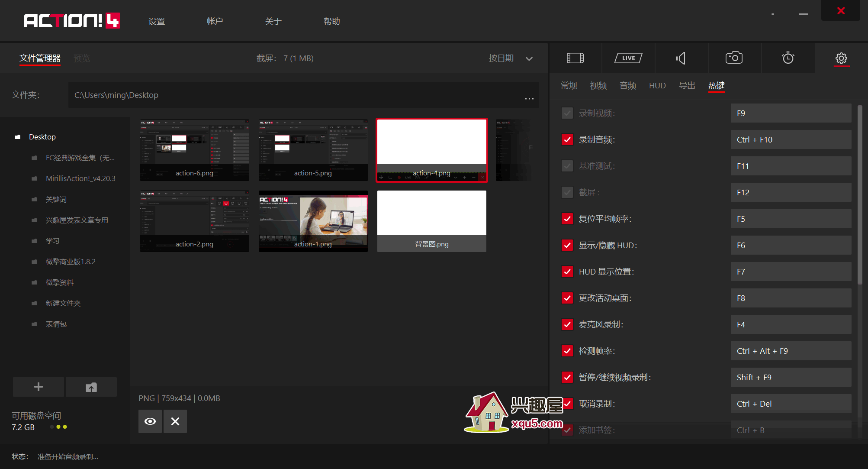Open the 按日期 sort dropdown

click(511, 58)
